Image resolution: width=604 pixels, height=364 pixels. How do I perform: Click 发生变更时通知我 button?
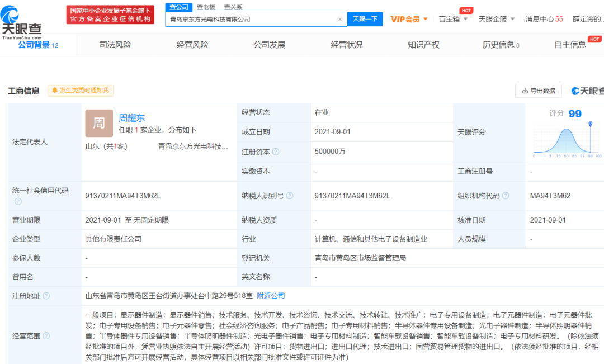(81, 90)
